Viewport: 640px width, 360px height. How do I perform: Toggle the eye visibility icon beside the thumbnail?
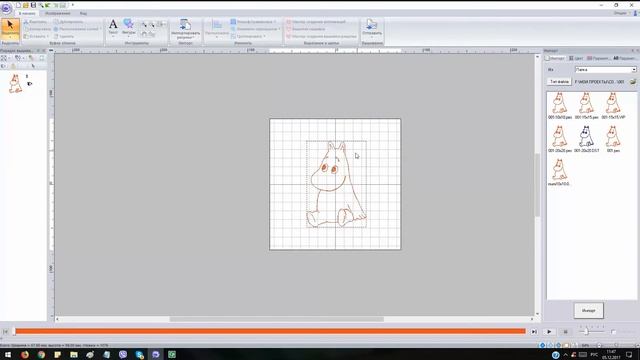(x=29, y=84)
